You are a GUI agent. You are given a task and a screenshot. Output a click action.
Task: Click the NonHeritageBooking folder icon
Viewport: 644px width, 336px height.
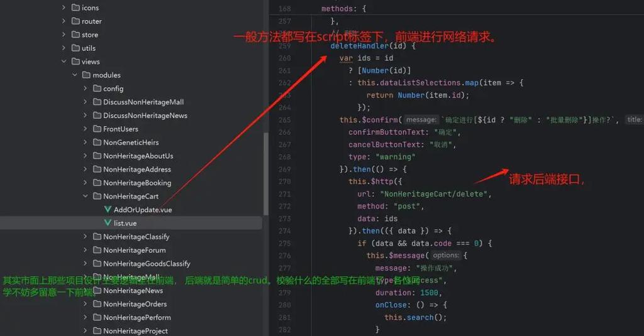tap(97, 183)
